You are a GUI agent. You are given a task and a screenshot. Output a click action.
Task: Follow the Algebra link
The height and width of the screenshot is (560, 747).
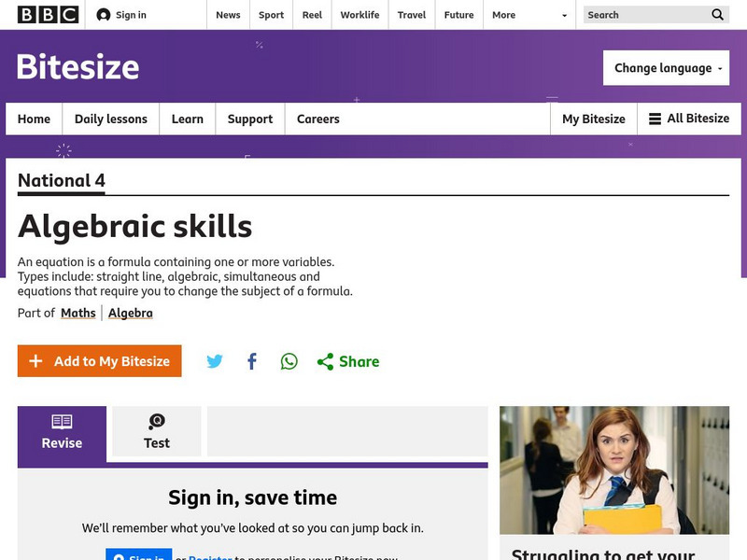tap(131, 313)
